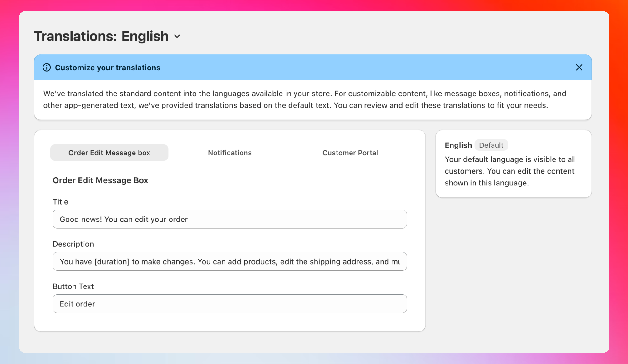The image size is (628, 364).
Task: Select the Order Edit Message box tab
Action: pos(109,153)
